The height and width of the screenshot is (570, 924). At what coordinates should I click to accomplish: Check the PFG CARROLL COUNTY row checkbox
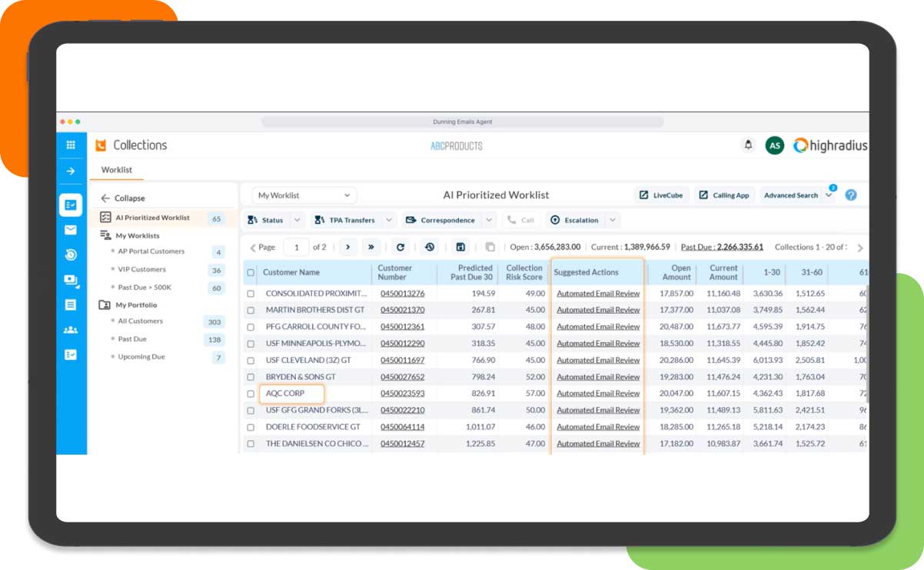tap(251, 327)
